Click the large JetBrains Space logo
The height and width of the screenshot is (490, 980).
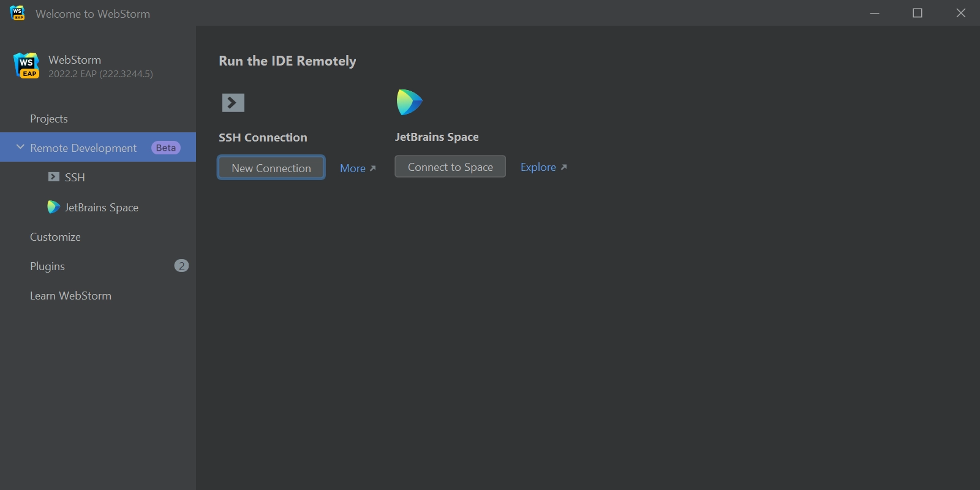[x=410, y=102]
